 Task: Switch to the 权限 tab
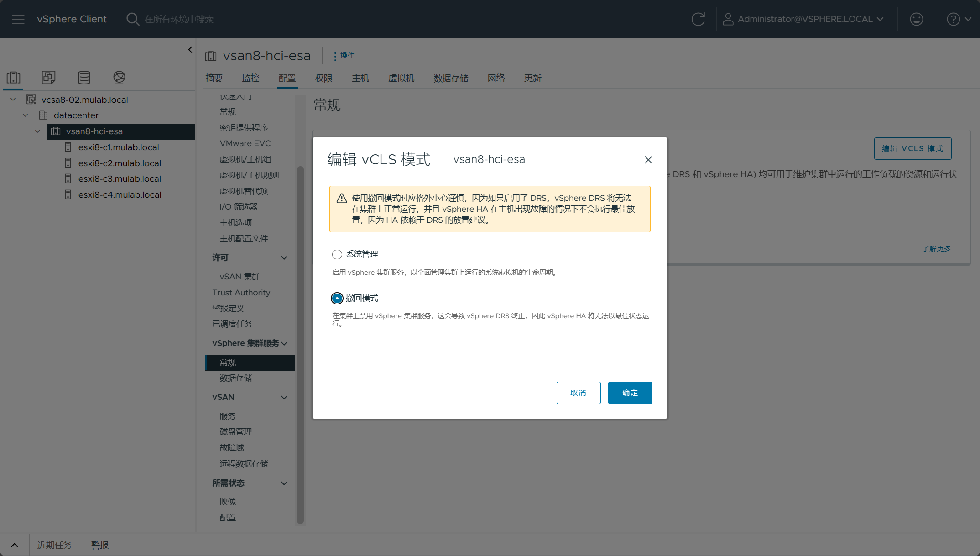coord(324,78)
